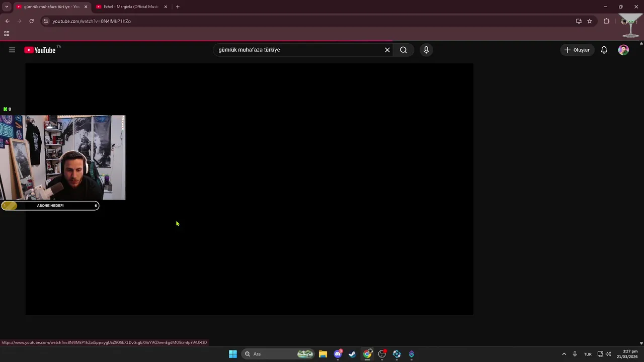This screenshot has height=362, width=644.
Task: Open OBS Studio from taskbar
Action: point(382,354)
